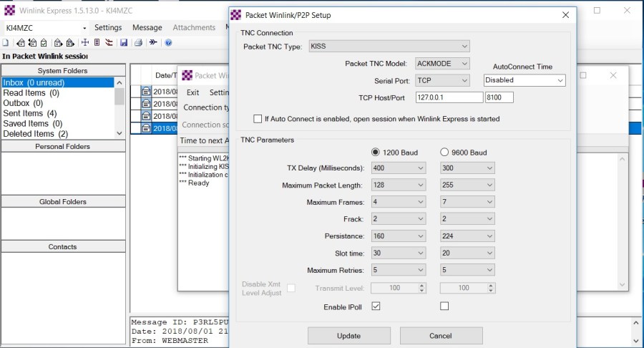
Task: Open the Settings menu in main window
Action: pos(108,28)
